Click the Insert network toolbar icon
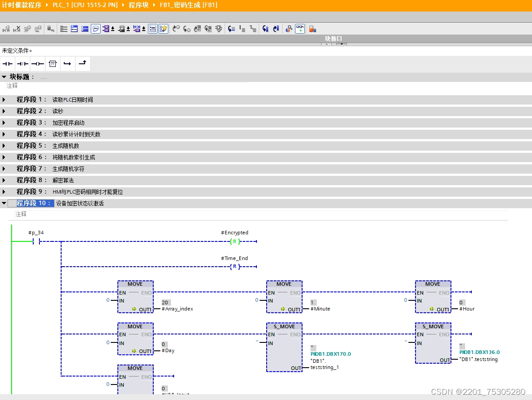Viewport: 532px width, 400px height. (x=6, y=29)
